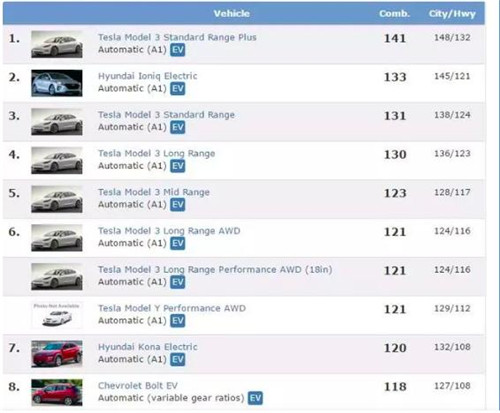
Task: Click the EV badge in the Tesla Model 3 Standard Range row
Action: pos(177,127)
